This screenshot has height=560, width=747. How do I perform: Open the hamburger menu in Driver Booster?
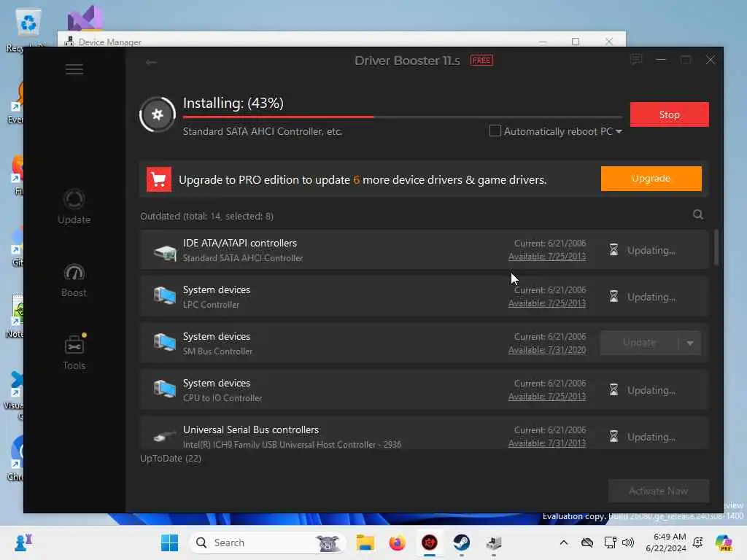pos(74,69)
